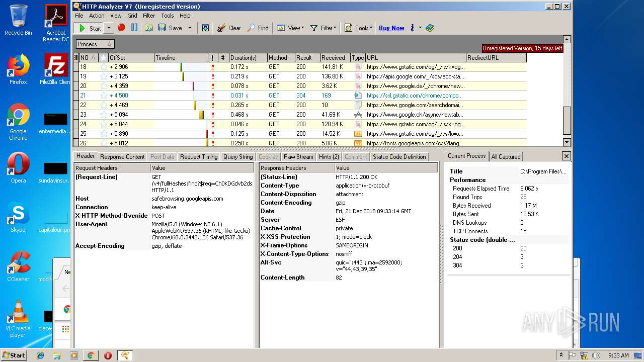Open the Start dropdown arrow
Image resolution: width=644 pixels, height=362 pixels.
[109, 28]
